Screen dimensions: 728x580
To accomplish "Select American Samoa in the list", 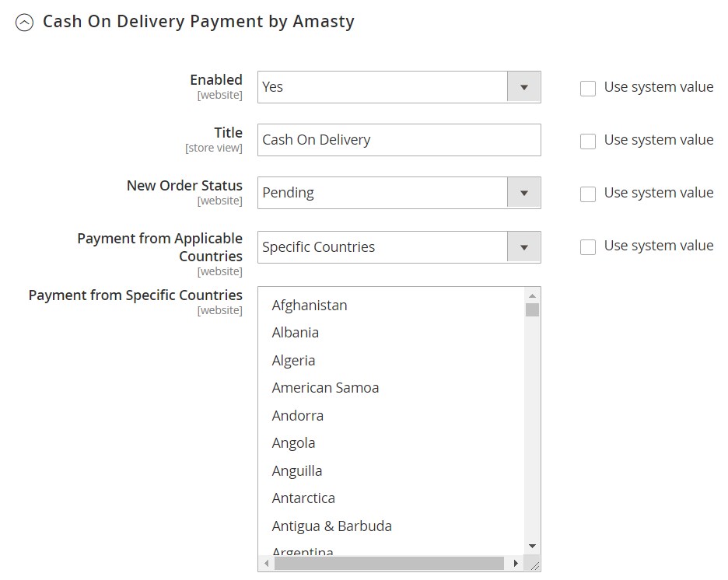I will click(325, 388).
